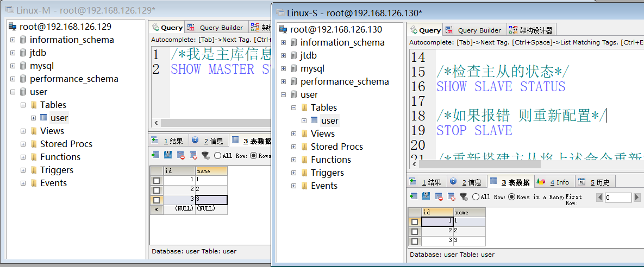Check row 3 checkbox in Linux-M grid

[x=157, y=200]
